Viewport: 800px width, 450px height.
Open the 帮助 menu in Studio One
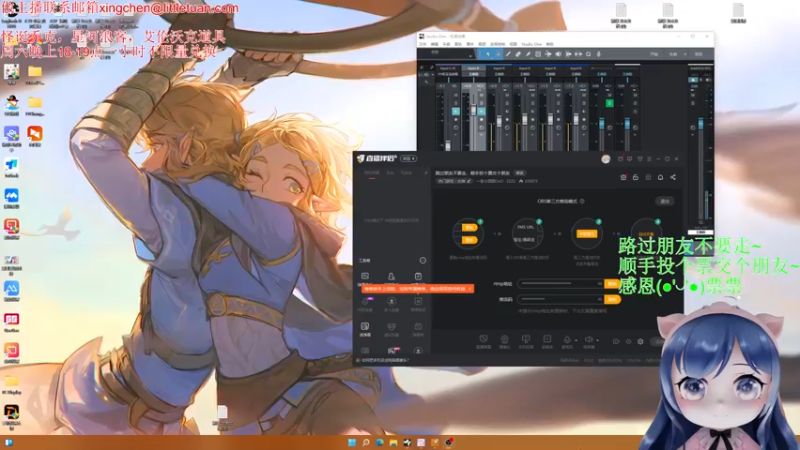[549, 44]
